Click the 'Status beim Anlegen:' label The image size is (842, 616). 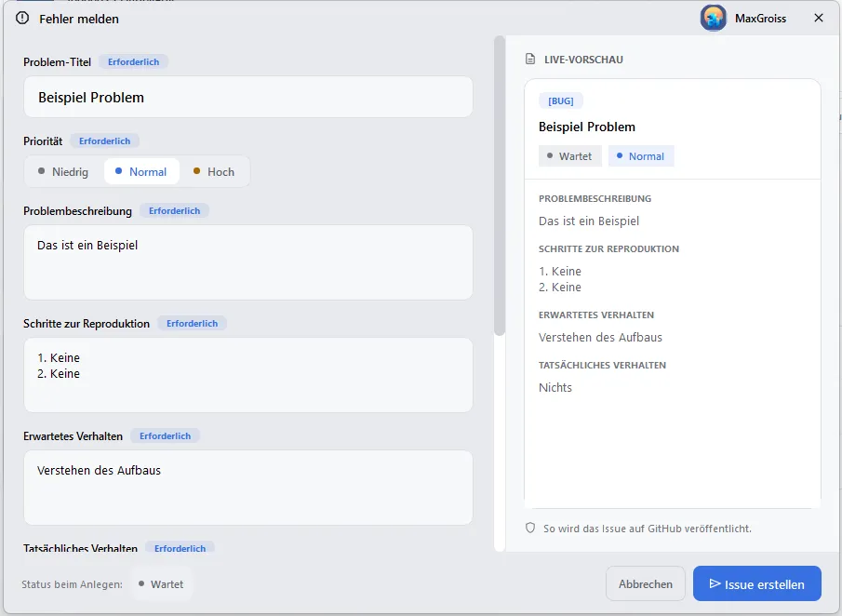[x=72, y=584]
